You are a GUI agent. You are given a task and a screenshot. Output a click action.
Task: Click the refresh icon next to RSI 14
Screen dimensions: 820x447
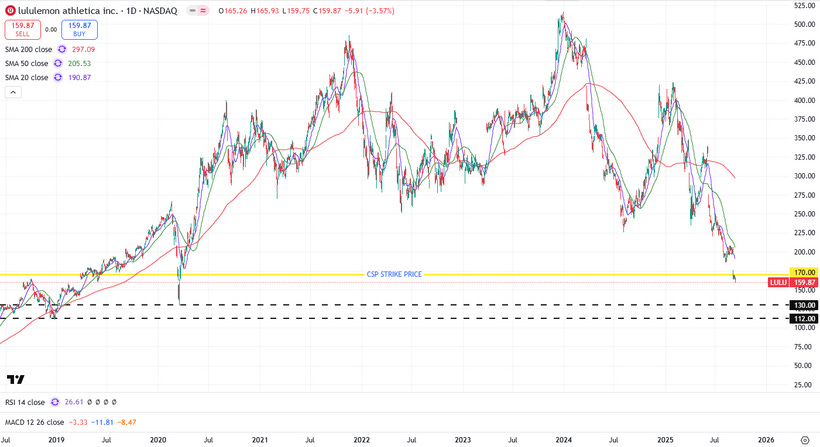click(x=54, y=402)
